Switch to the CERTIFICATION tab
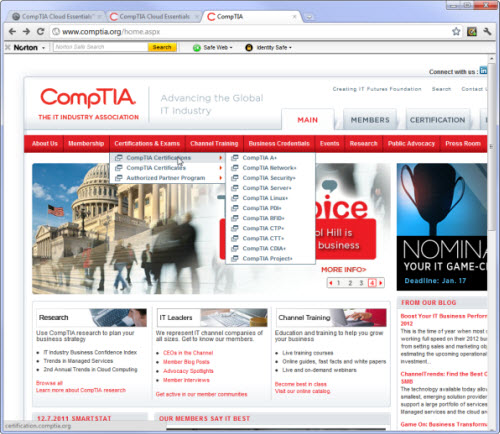The width and height of the screenshot is (500, 434). (437, 120)
